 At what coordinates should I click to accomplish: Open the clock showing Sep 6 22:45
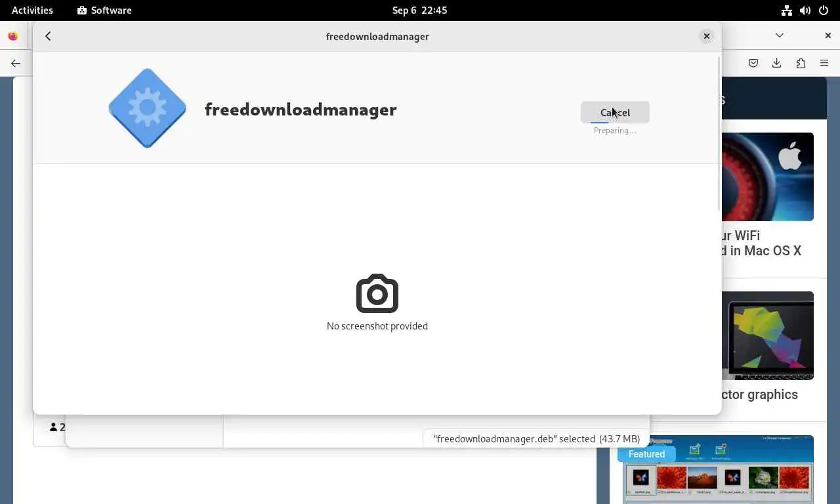pyautogui.click(x=419, y=10)
